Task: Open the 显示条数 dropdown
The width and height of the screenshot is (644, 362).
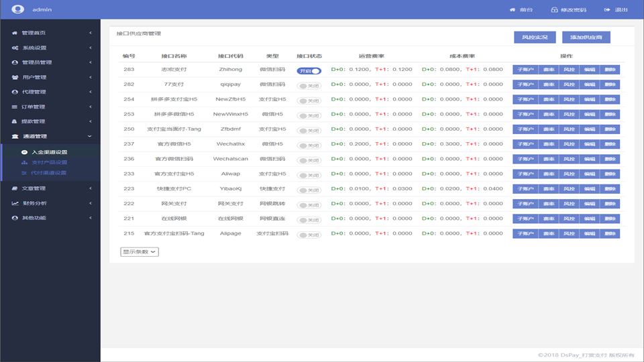Action: (x=140, y=251)
